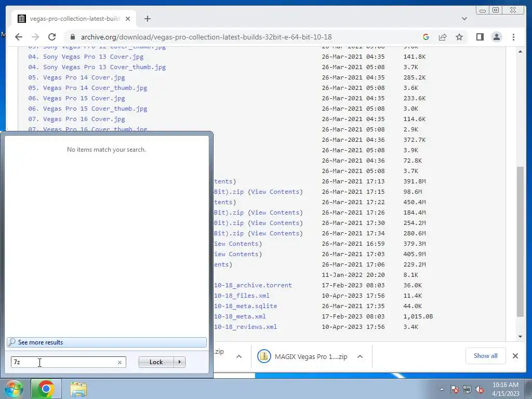Close the vegas-pro-collection tab
The height and width of the screenshot is (399, 532).
click(128, 19)
